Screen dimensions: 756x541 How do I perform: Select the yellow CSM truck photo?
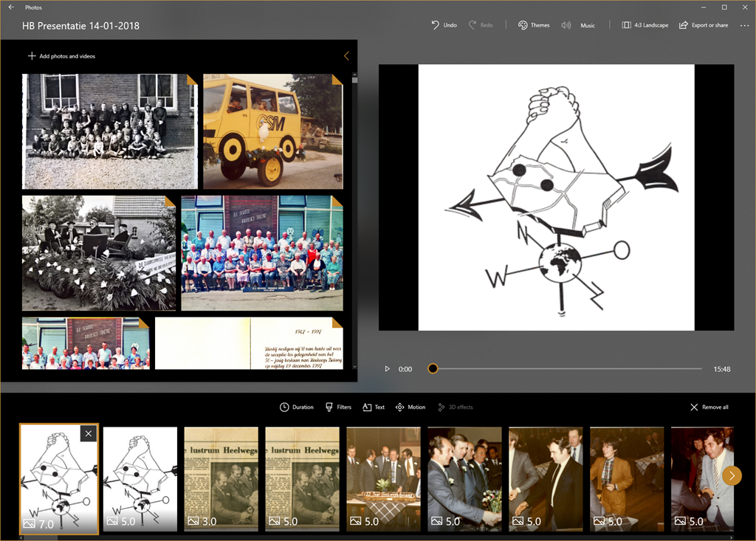(272, 131)
